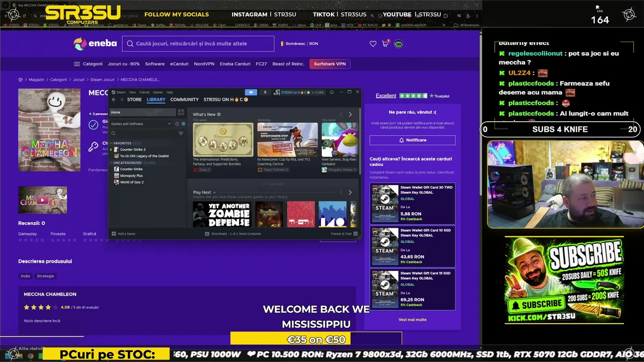Click the Surfshark VPN button

(x=330, y=64)
